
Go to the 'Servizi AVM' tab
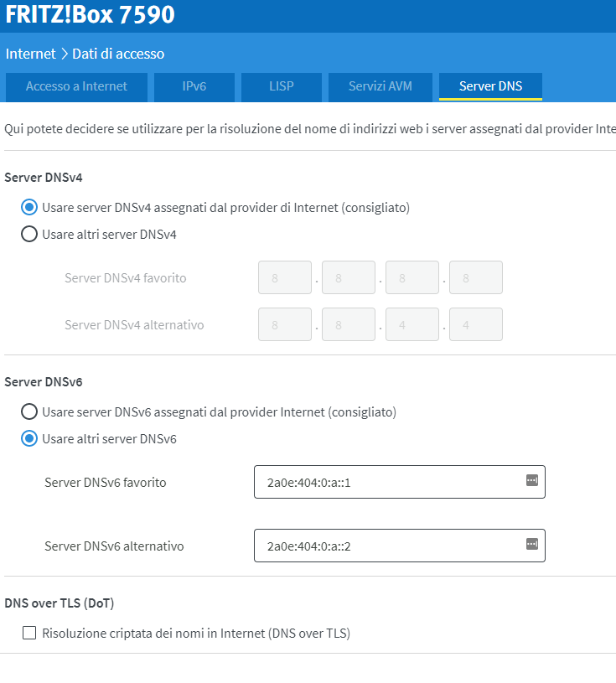[x=380, y=86]
